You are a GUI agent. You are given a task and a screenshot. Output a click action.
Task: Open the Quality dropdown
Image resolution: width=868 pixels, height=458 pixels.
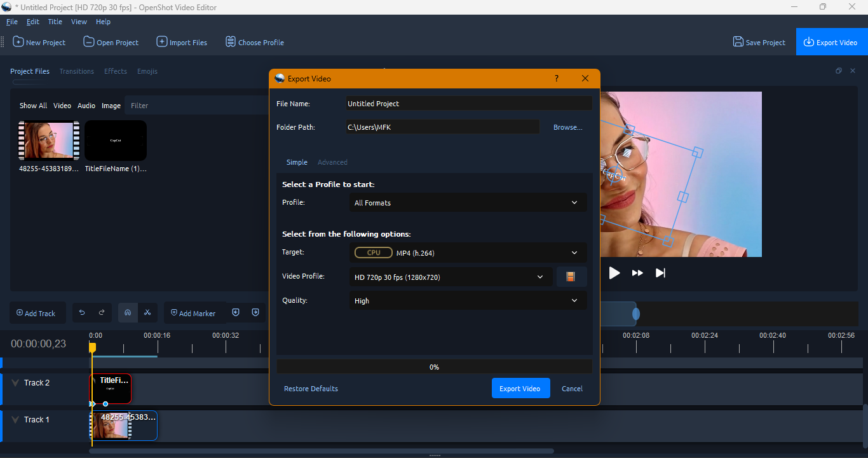(x=467, y=300)
